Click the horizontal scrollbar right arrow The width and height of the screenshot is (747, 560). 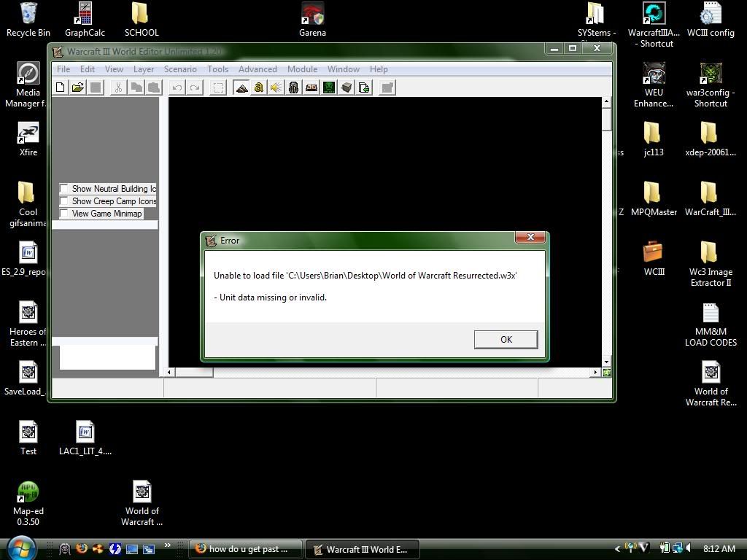pyautogui.click(x=595, y=373)
